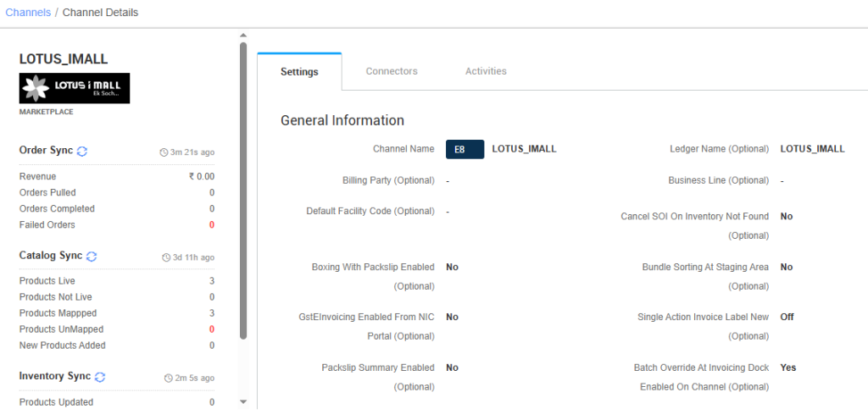
Task: Switch to the Activities tab
Action: (486, 71)
